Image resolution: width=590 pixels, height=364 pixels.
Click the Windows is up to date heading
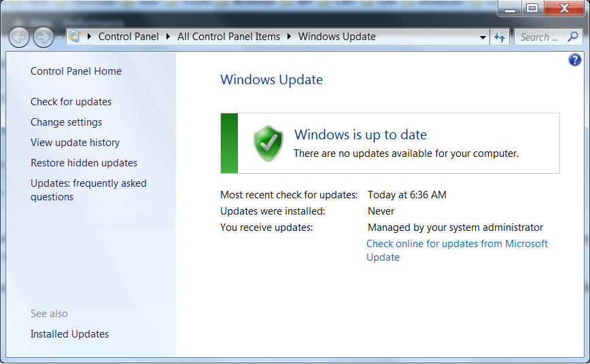point(360,134)
